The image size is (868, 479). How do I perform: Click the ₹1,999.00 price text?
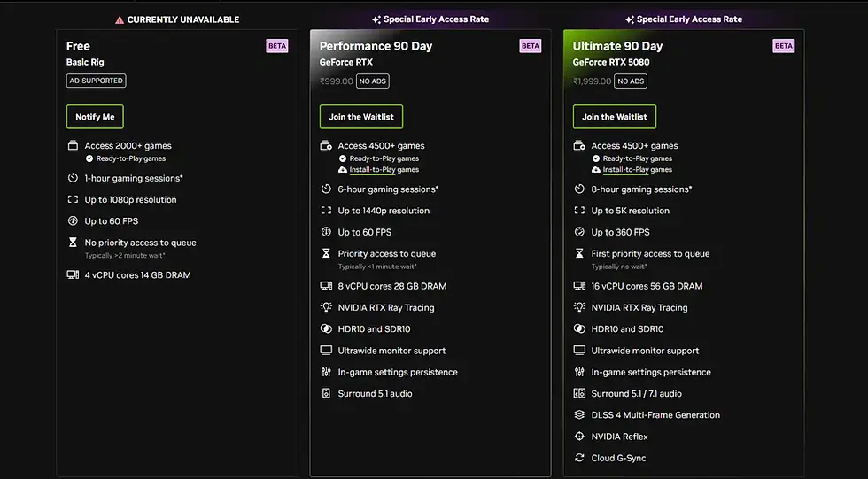point(592,81)
